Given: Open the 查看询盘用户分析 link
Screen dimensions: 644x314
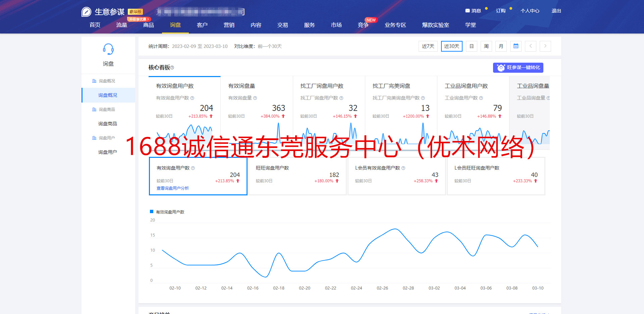Looking at the screenshot, I should [173, 188].
